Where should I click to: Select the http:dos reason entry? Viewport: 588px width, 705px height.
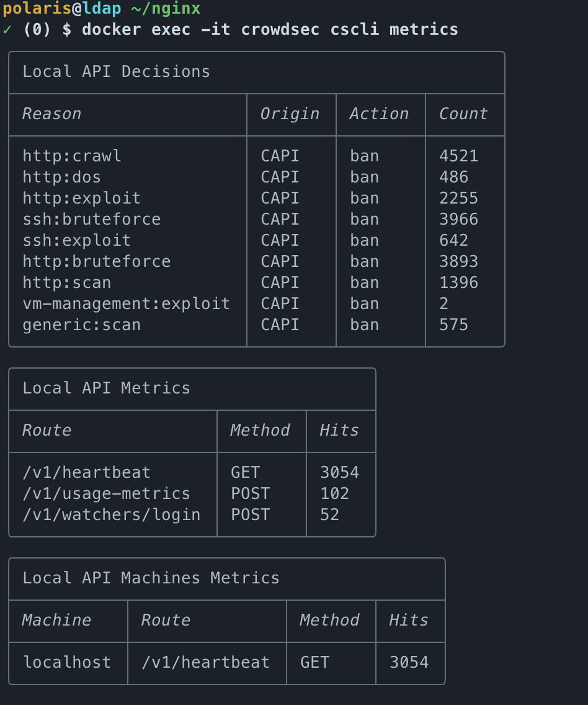[x=61, y=177]
